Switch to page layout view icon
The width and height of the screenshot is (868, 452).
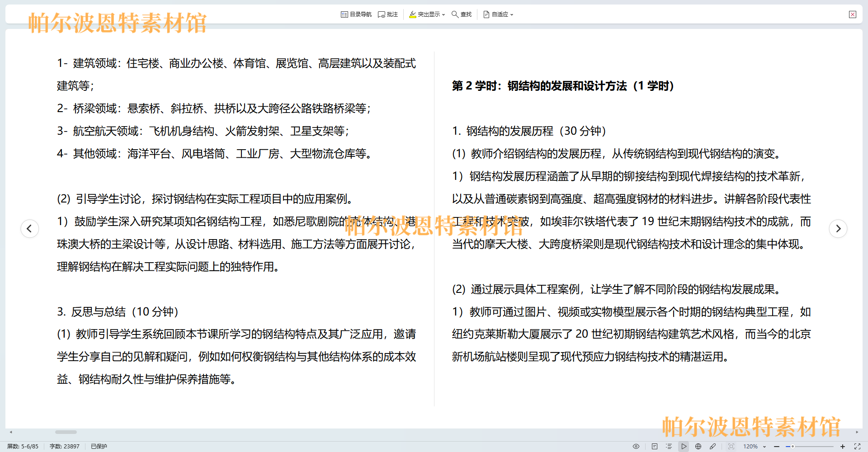(655, 447)
